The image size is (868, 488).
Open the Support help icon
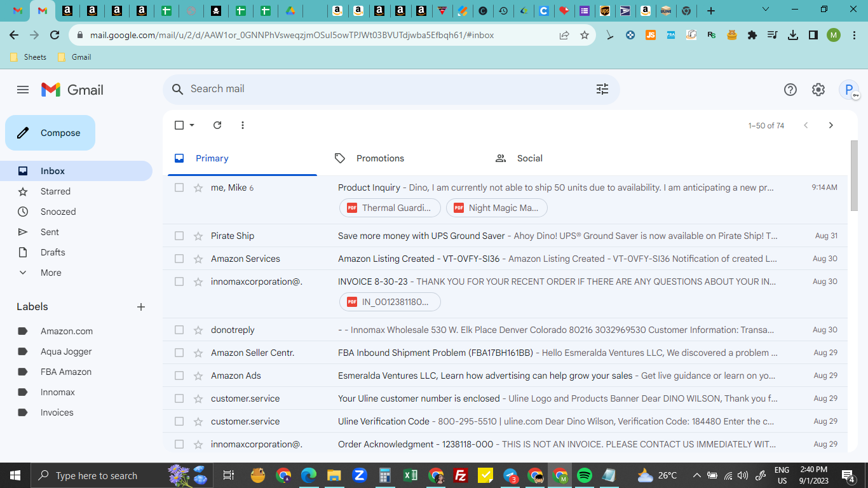click(x=790, y=90)
